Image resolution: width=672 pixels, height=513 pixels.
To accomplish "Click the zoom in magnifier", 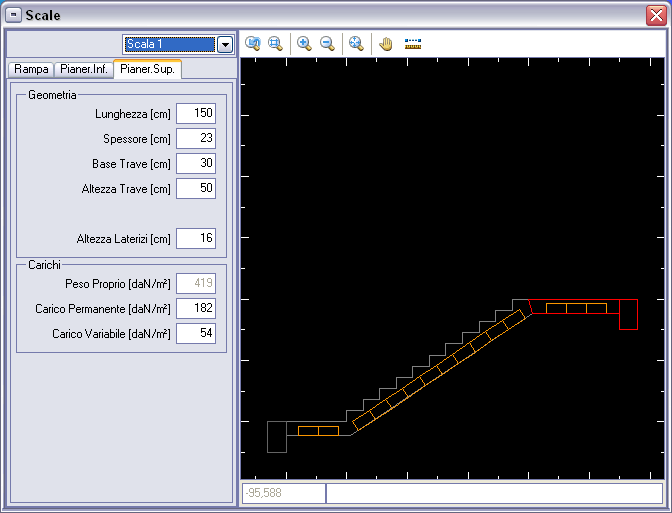I will click(304, 44).
